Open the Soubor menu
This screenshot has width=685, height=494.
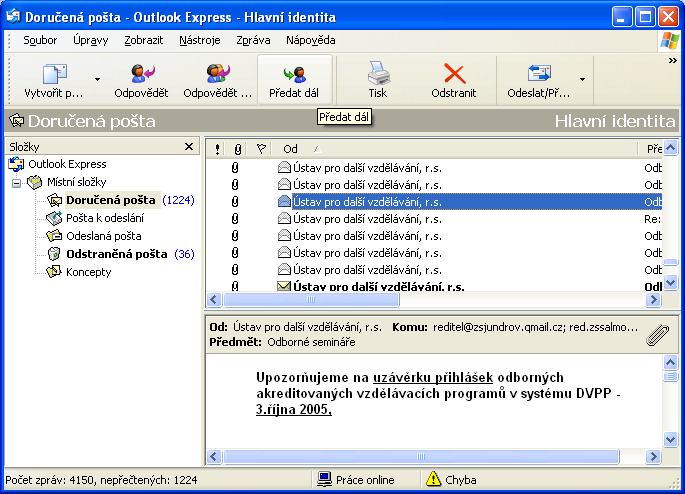40,41
